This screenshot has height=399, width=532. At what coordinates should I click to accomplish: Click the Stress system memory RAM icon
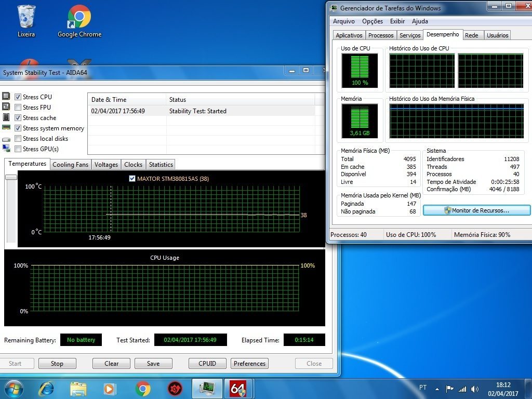6,127
